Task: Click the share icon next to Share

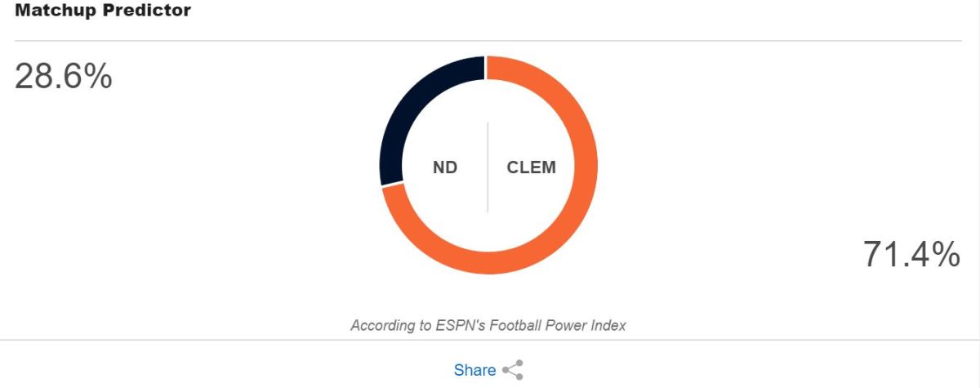Action: tap(513, 370)
